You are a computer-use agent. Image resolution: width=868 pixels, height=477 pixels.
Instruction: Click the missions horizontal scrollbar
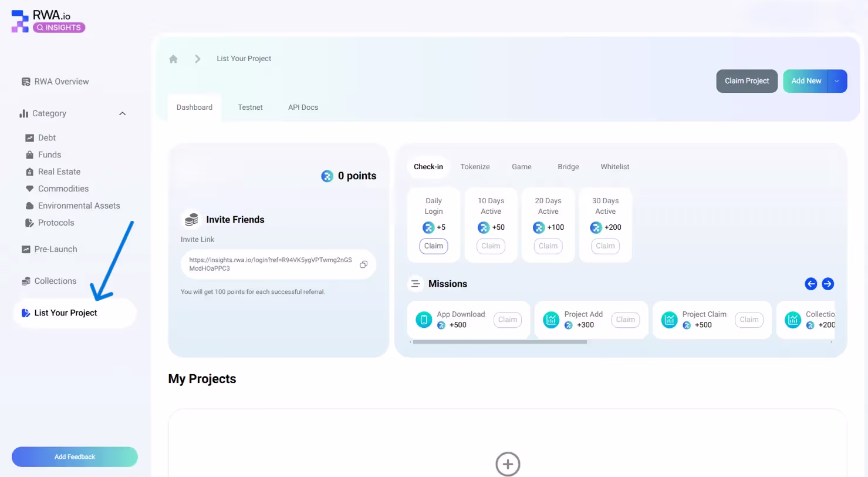(x=499, y=341)
